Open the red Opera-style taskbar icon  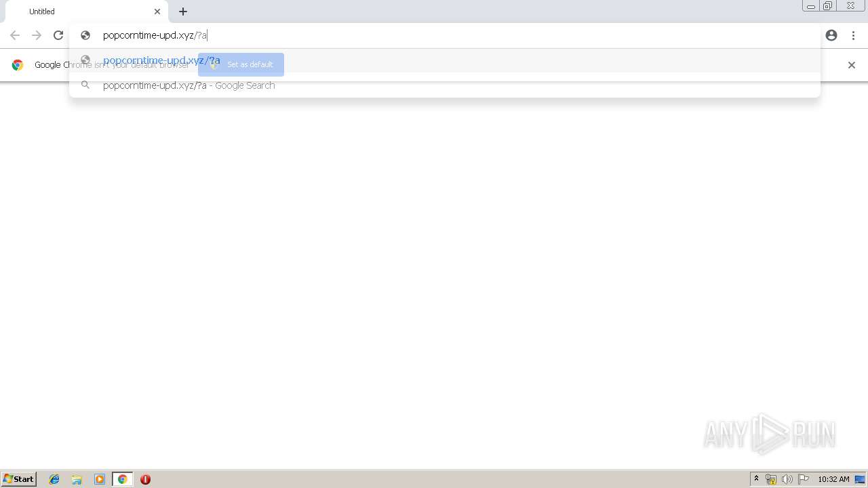click(145, 479)
